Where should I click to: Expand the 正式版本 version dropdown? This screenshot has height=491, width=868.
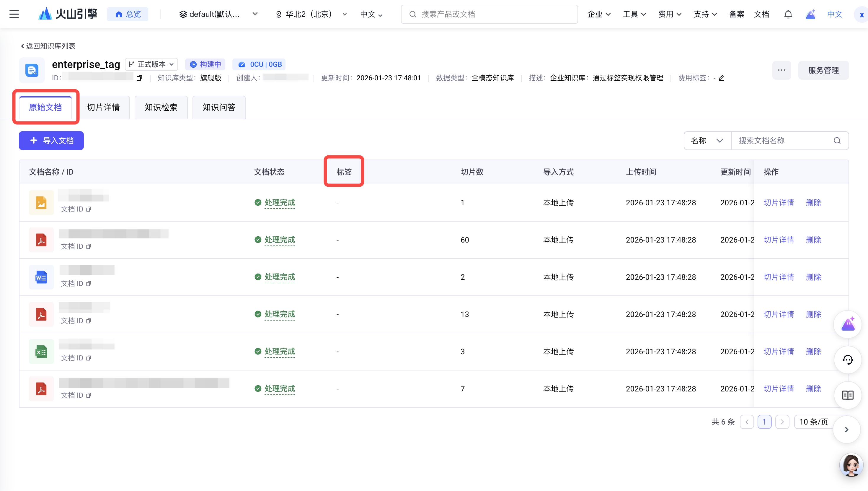tap(152, 64)
